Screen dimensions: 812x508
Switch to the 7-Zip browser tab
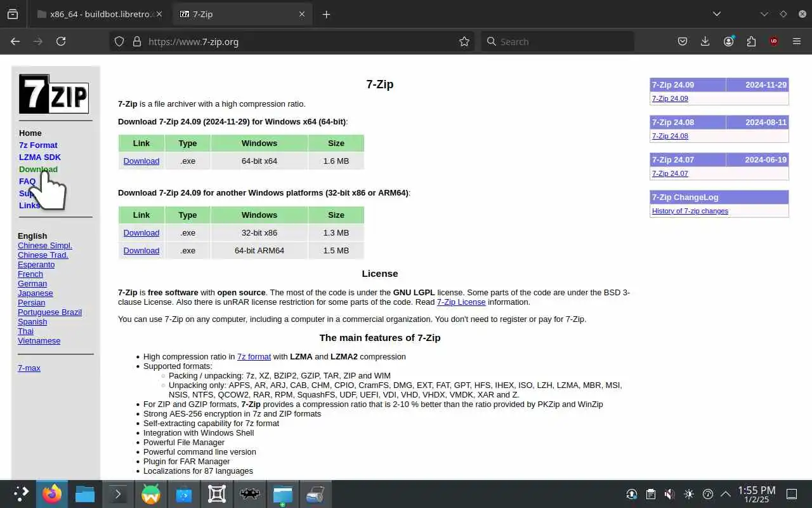pyautogui.click(x=242, y=14)
